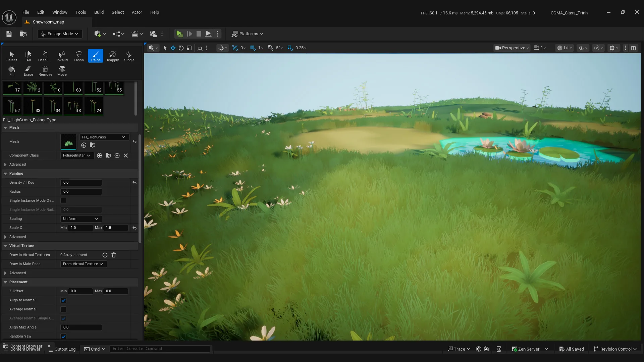Click the Revision Control button

(615, 349)
